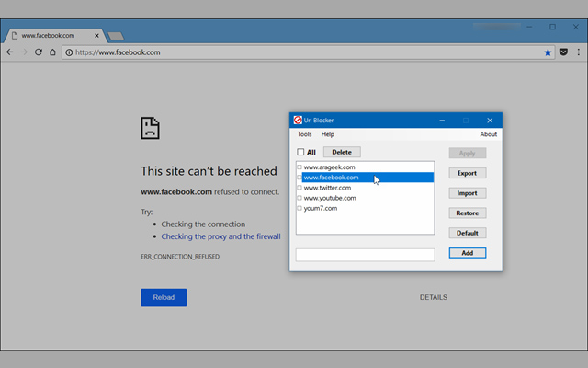Viewport: 588px width, 368px height.
Task: Check the www.youtube.com checkbox
Action: (x=300, y=198)
